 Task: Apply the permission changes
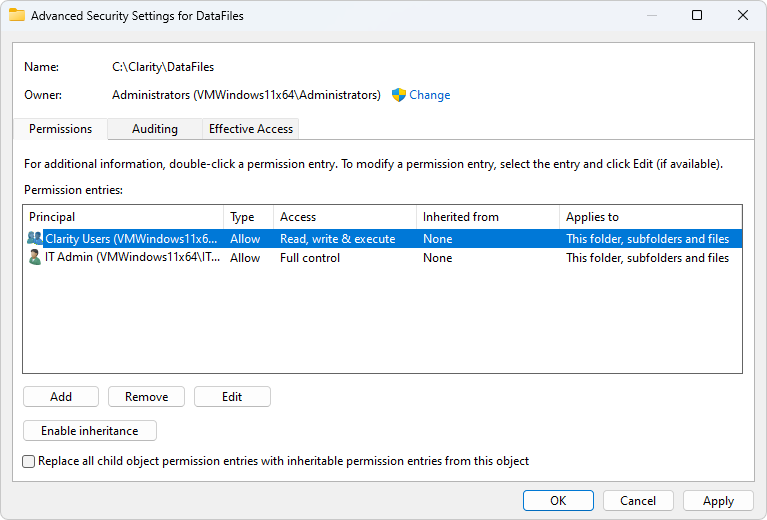pyautogui.click(x=718, y=501)
